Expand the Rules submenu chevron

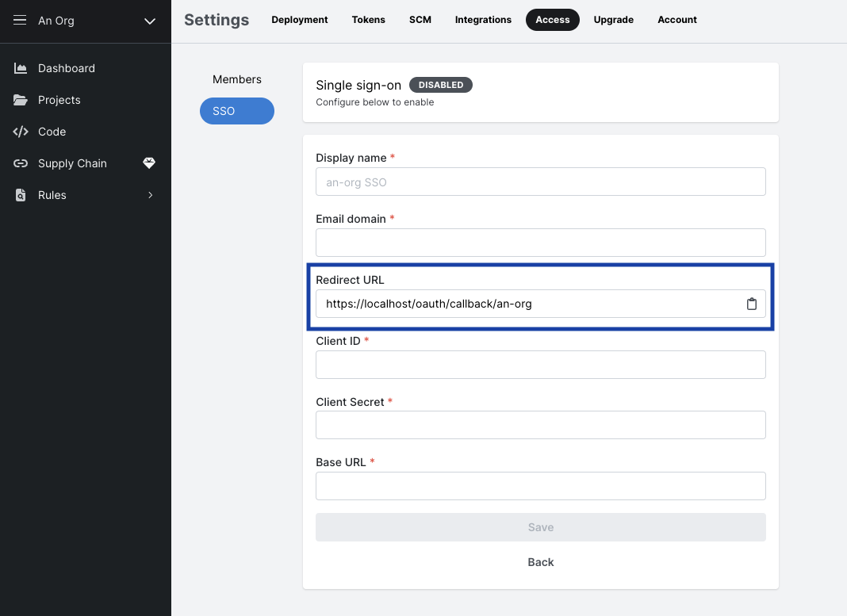coord(151,195)
